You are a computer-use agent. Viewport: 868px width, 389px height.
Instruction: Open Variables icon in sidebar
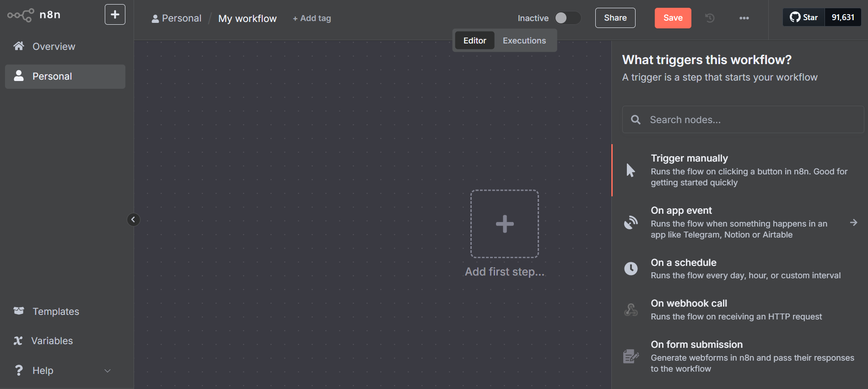click(x=18, y=340)
